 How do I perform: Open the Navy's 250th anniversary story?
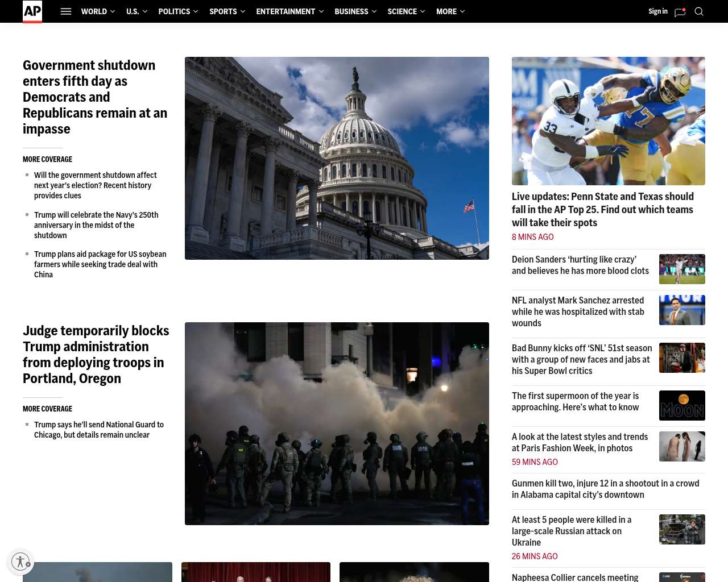96,225
